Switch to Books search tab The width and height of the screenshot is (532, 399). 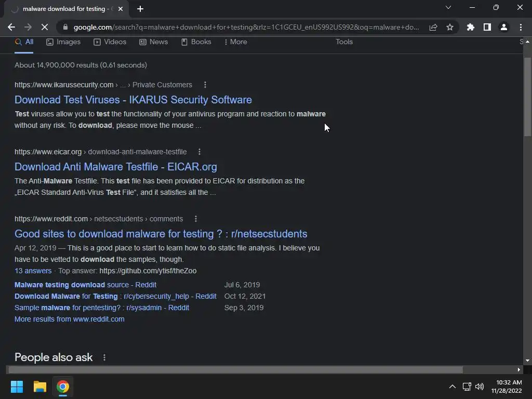coord(196,42)
